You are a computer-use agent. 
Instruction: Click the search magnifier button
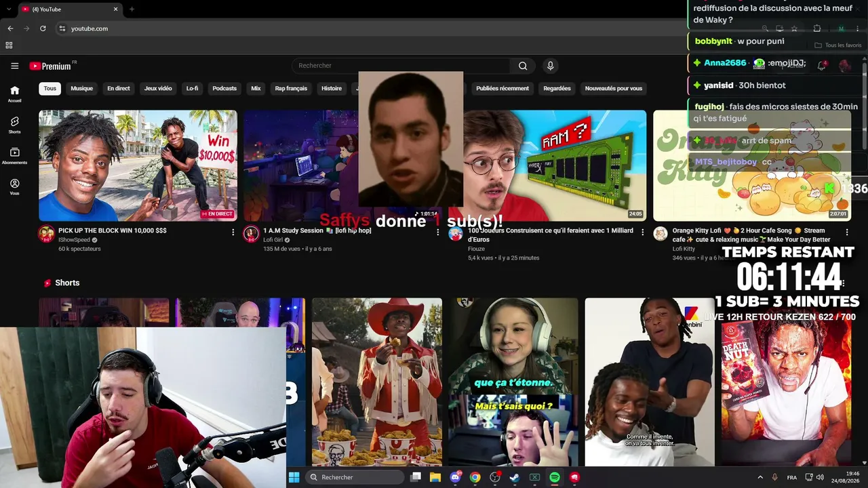(x=523, y=66)
